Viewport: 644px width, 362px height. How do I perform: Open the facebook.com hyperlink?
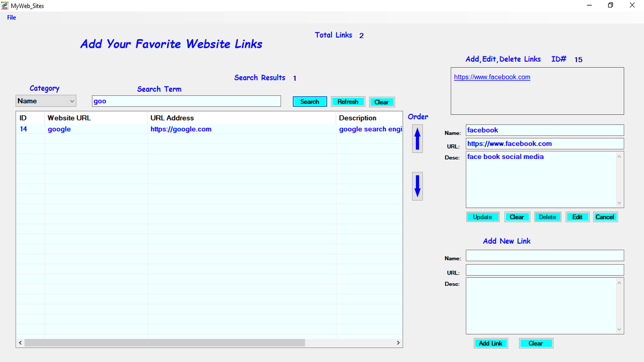(492, 77)
